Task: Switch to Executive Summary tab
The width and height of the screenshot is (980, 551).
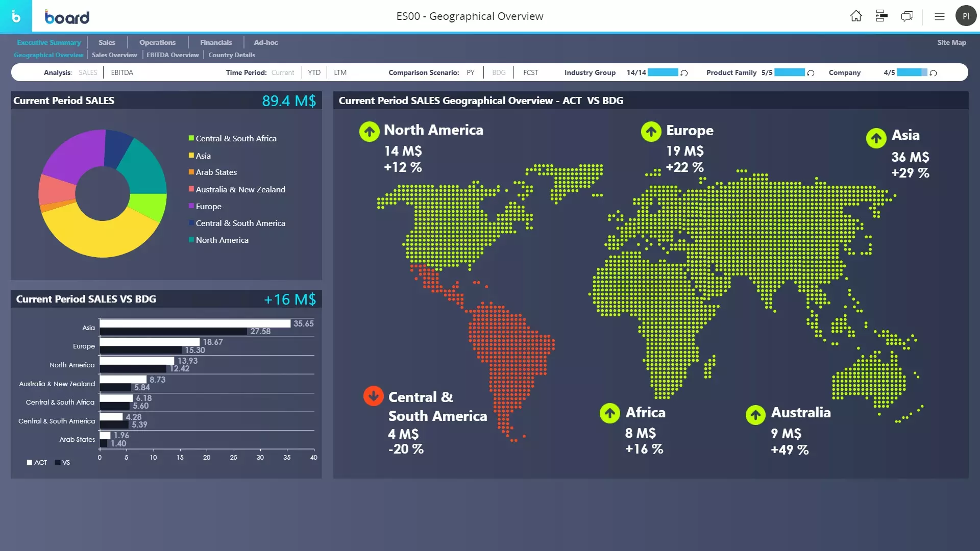Action: point(49,42)
